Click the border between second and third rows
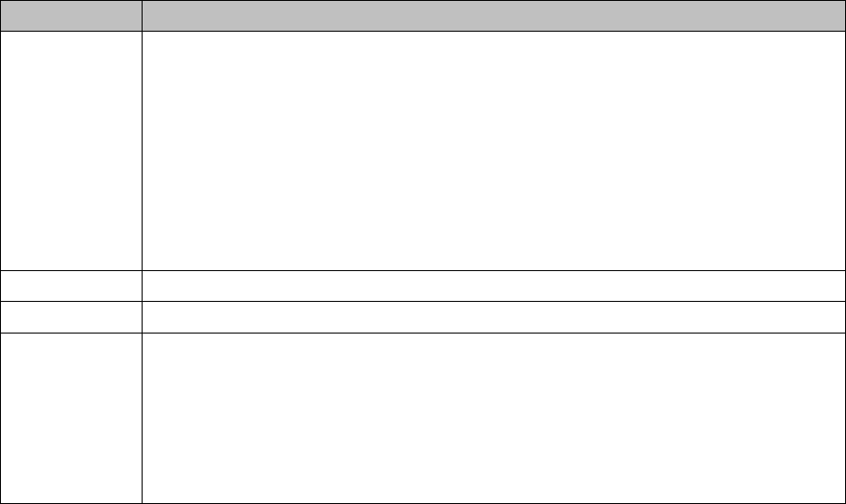 coord(423,301)
